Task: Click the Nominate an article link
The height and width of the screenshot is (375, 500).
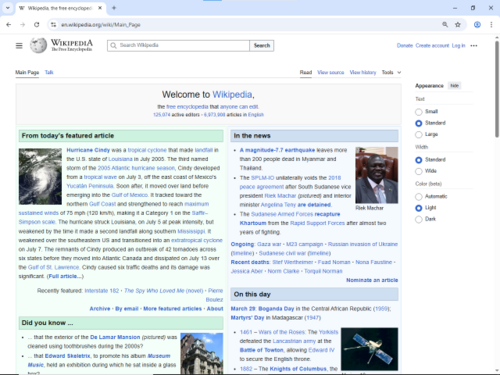Action: click(x=372, y=280)
